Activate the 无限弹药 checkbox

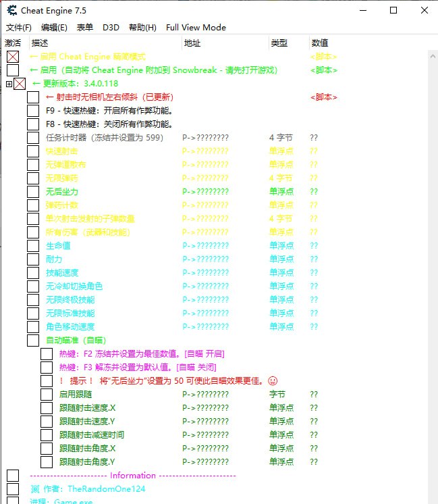[x=33, y=178]
